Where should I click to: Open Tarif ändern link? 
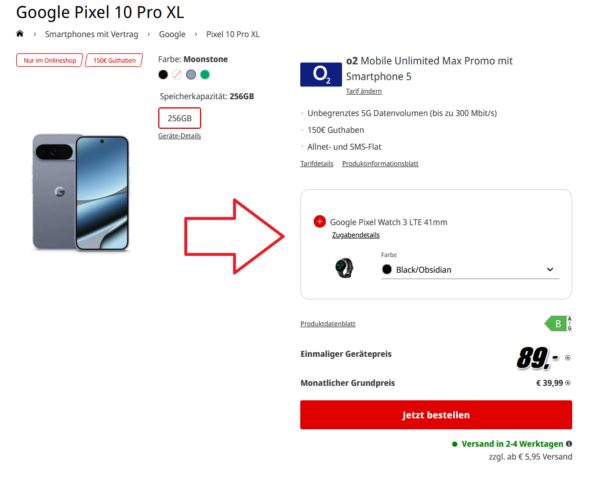[x=364, y=91]
